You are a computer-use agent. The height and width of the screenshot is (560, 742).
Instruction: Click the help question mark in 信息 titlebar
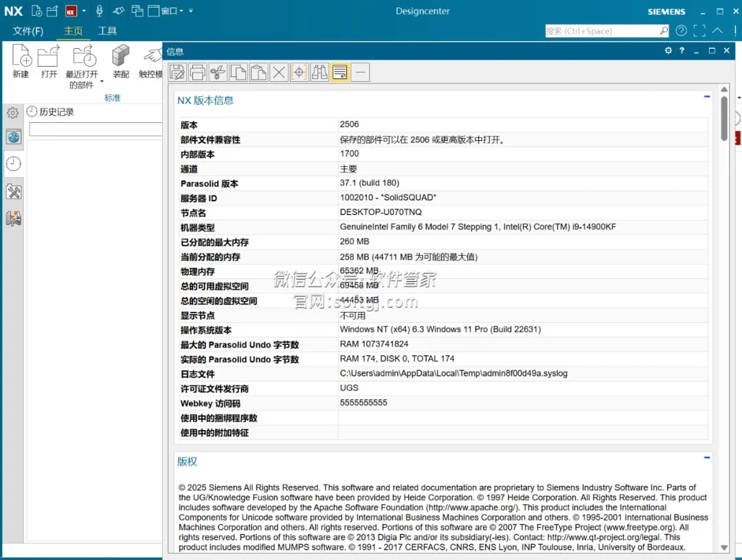click(682, 51)
